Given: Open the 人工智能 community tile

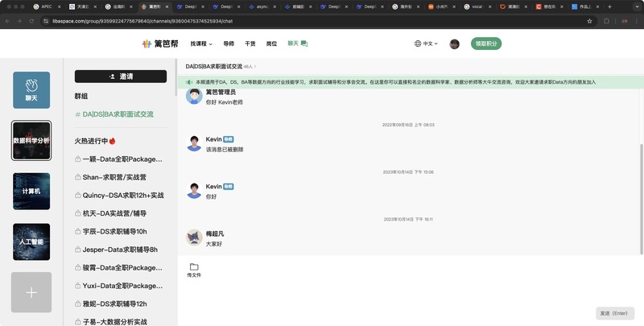Looking at the screenshot, I should point(31,241).
